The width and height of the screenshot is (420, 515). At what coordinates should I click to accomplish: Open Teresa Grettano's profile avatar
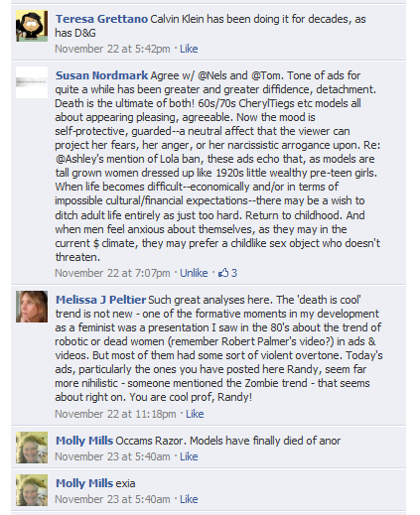(32, 26)
